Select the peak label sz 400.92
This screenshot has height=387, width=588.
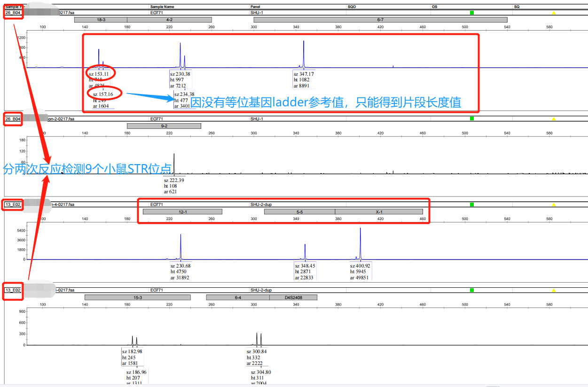point(360,266)
